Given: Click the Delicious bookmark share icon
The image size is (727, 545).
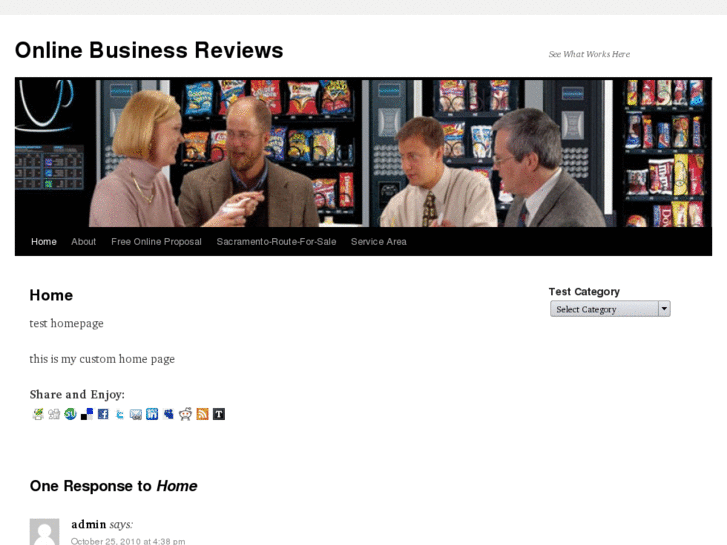Looking at the screenshot, I should (87, 414).
